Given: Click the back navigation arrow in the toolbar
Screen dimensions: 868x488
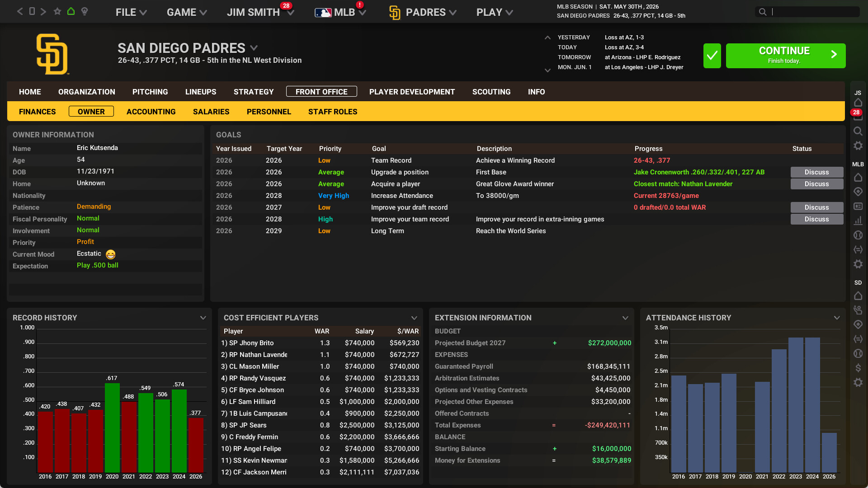Looking at the screenshot, I should pos(19,11).
